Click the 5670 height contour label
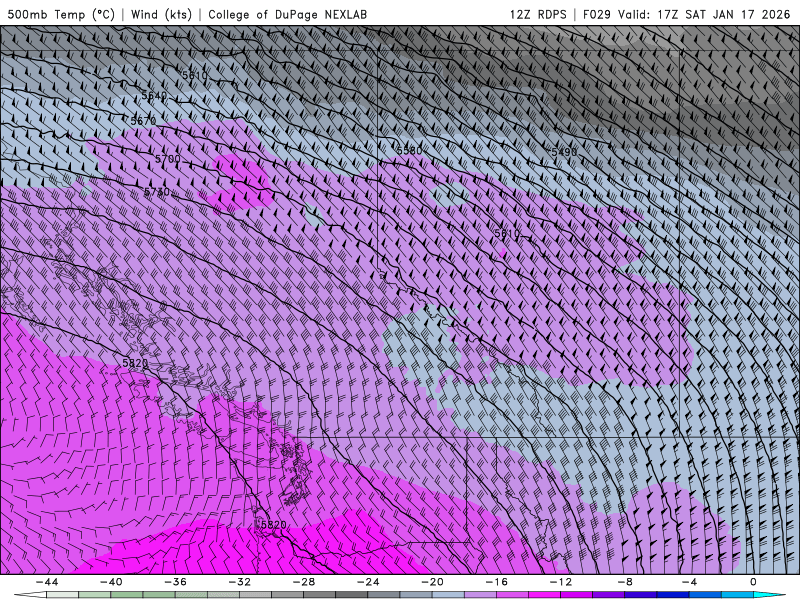 click(143, 121)
